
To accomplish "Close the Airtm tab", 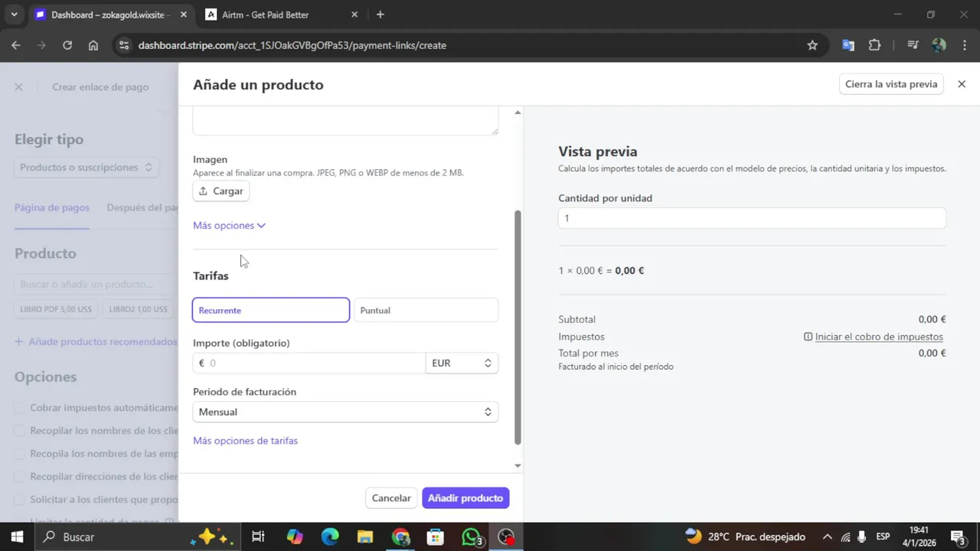I will pos(354,15).
